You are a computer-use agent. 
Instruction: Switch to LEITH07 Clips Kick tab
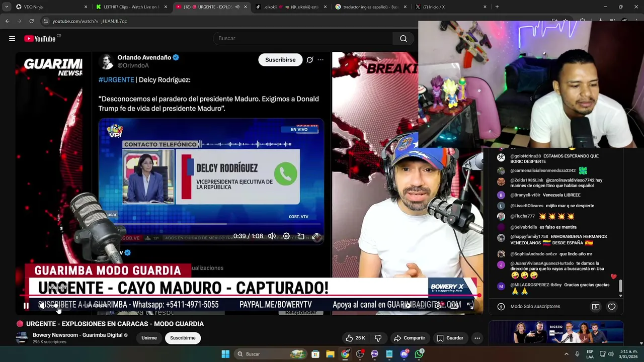pos(131,7)
